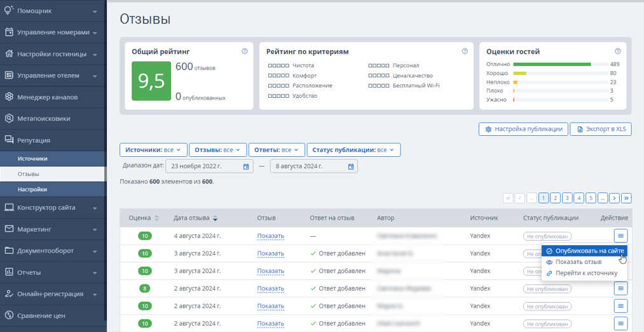Expand the Управление номерами section arrow
644x332 pixels.
pyautogui.click(x=95, y=33)
